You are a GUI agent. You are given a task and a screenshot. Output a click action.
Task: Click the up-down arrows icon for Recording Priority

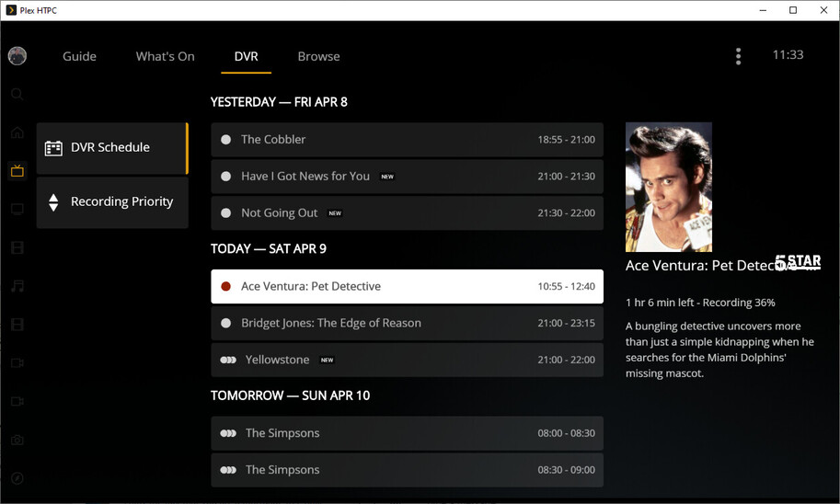pos(53,202)
